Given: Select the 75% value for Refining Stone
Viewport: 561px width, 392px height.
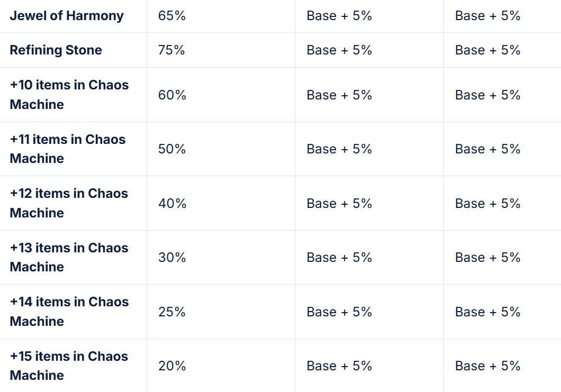Looking at the screenshot, I should click(171, 50).
